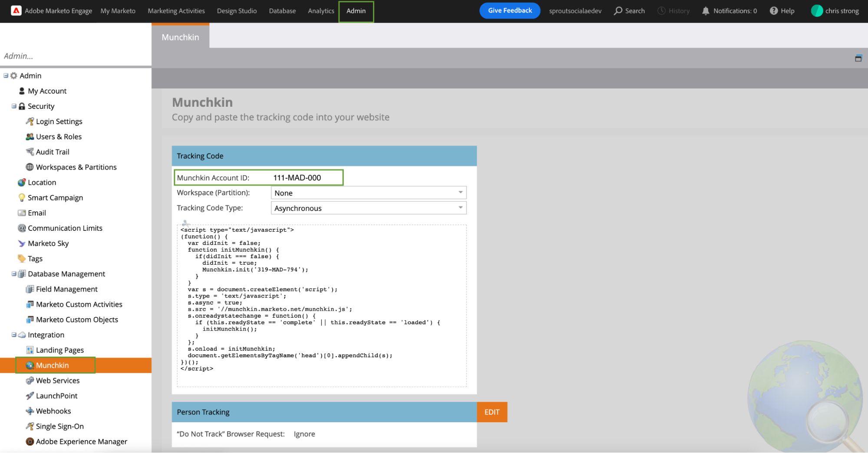The height and width of the screenshot is (453, 868).
Task: Click the Marketo Custom Objects icon
Action: (30, 319)
